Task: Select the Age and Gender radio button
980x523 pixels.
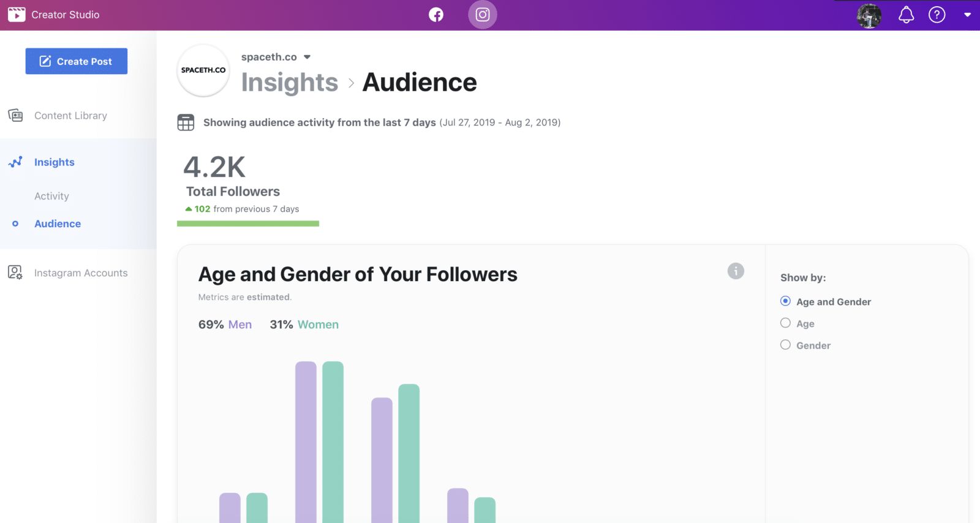Action: [785, 301]
